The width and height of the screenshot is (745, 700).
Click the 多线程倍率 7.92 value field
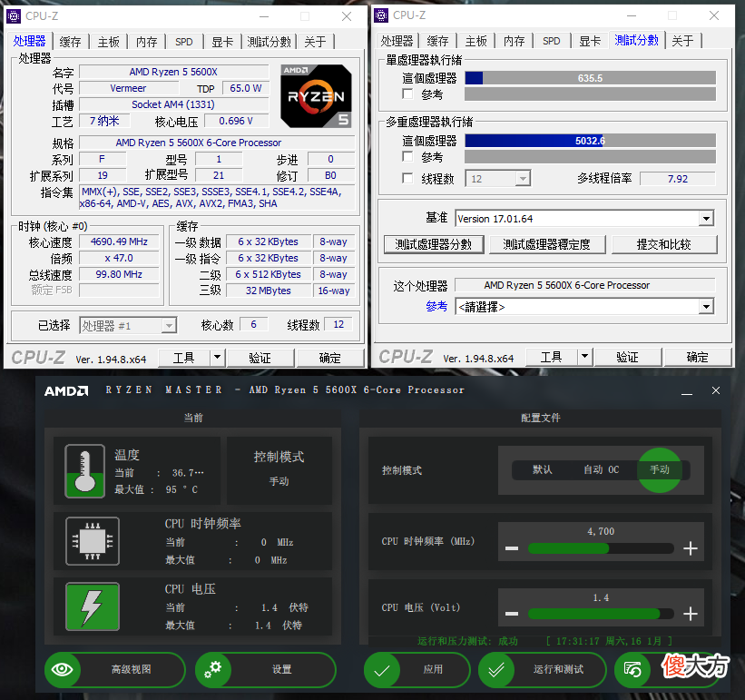coord(677,179)
